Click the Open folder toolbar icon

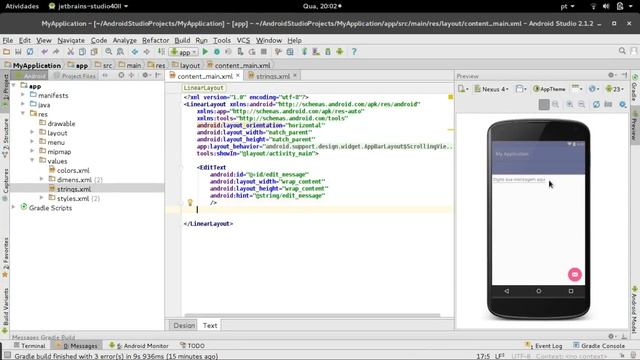[x=6, y=52]
